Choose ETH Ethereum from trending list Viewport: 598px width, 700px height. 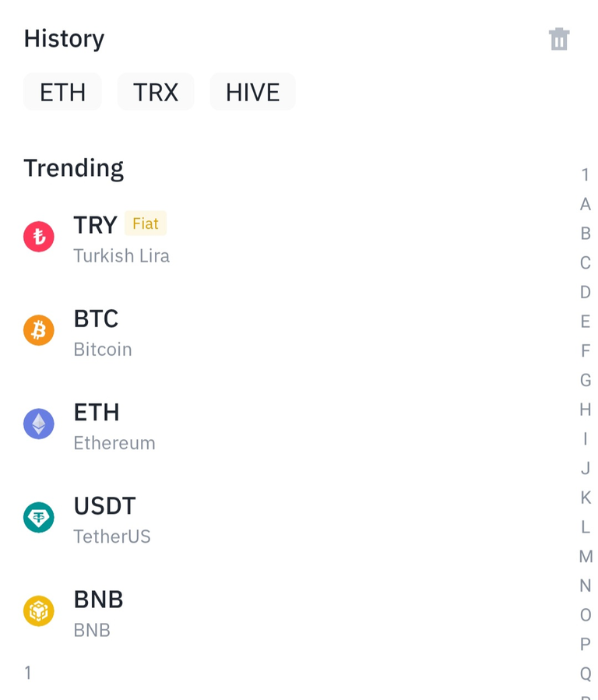pyautogui.click(x=286, y=426)
